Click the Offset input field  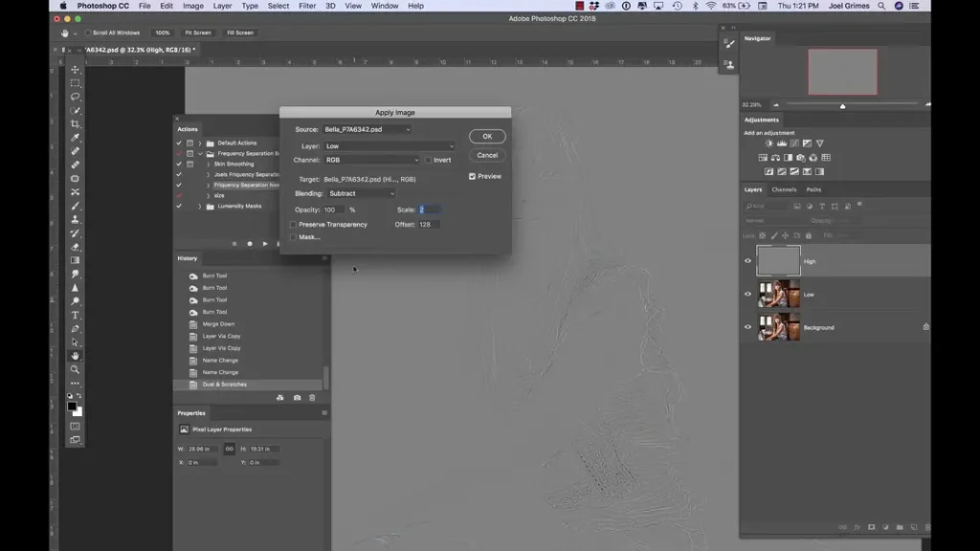pos(429,224)
